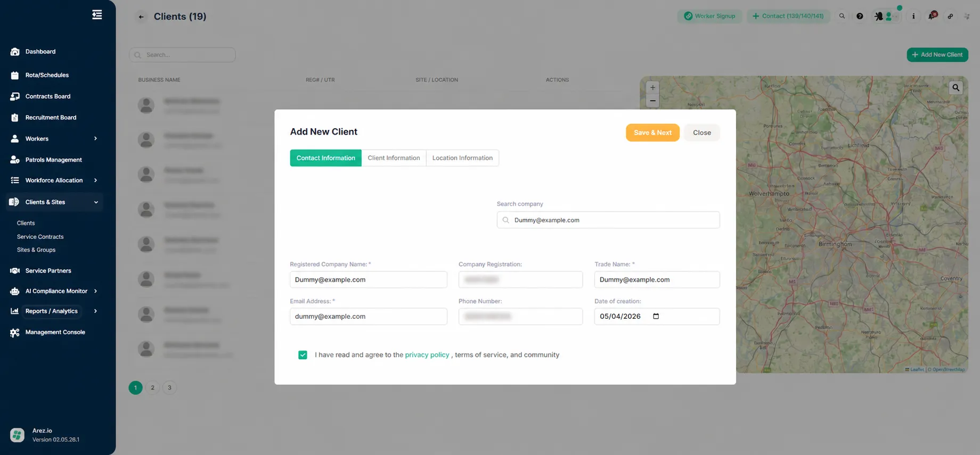Click the REG# / UTR column header

click(320, 80)
